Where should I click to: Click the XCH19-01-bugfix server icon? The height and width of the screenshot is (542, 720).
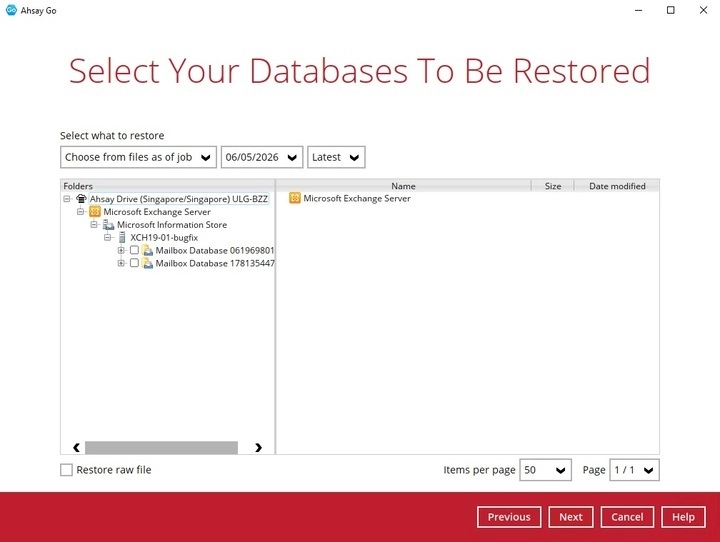point(122,237)
